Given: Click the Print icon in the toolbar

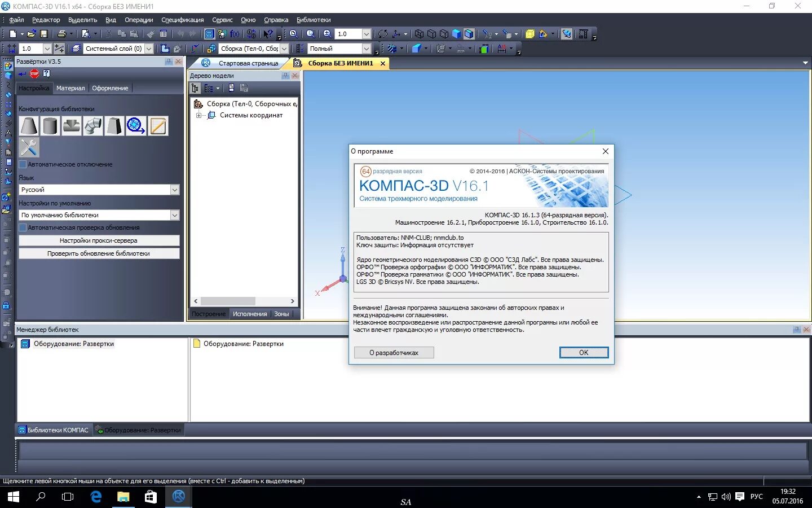Looking at the screenshot, I should (62, 34).
